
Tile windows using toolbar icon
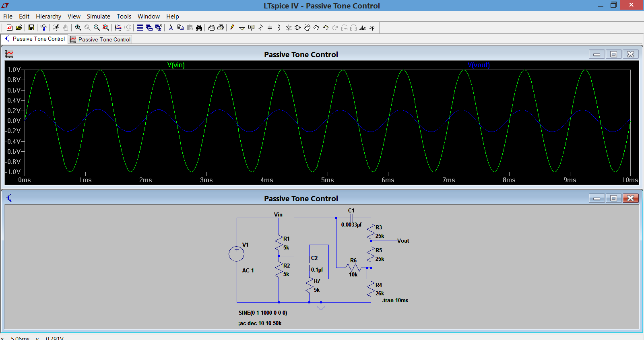tap(140, 27)
